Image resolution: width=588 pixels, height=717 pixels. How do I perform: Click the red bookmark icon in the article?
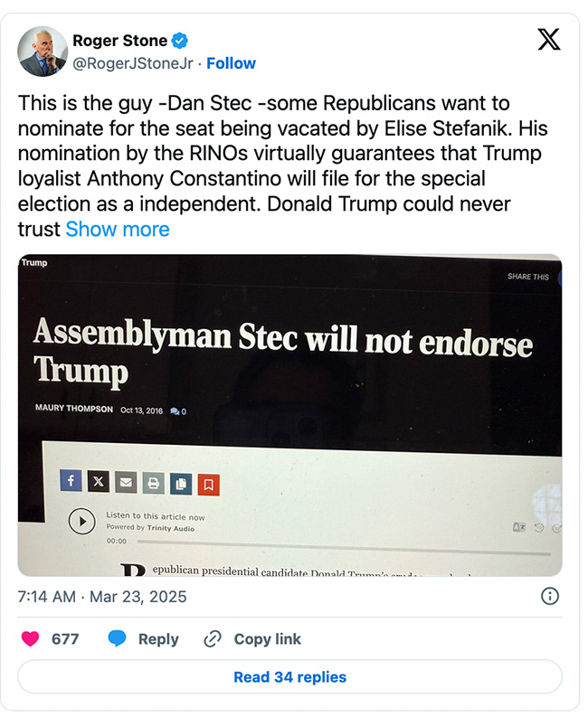(209, 485)
